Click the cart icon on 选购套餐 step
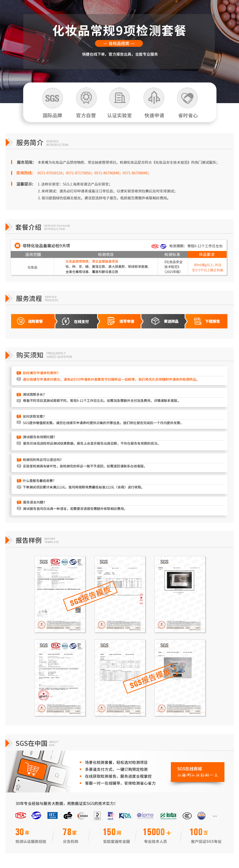The width and height of the screenshot is (239, 868). (x=21, y=321)
